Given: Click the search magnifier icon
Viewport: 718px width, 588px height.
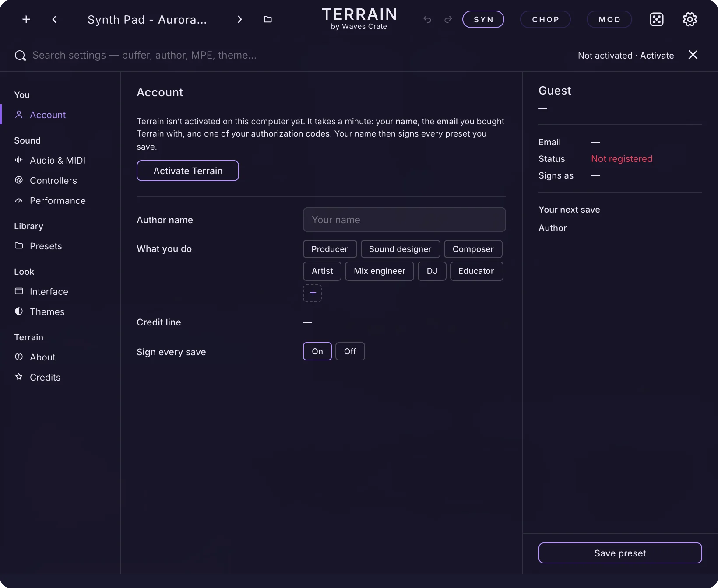Looking at the screenshot, I should pyautogui.click(x=20, y=56).
